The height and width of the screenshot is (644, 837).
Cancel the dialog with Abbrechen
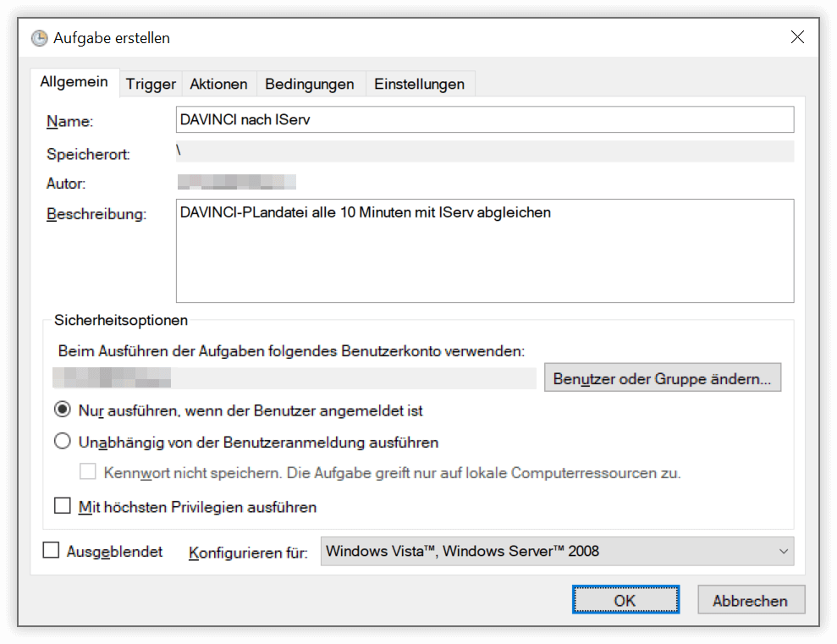coord(751,599)
